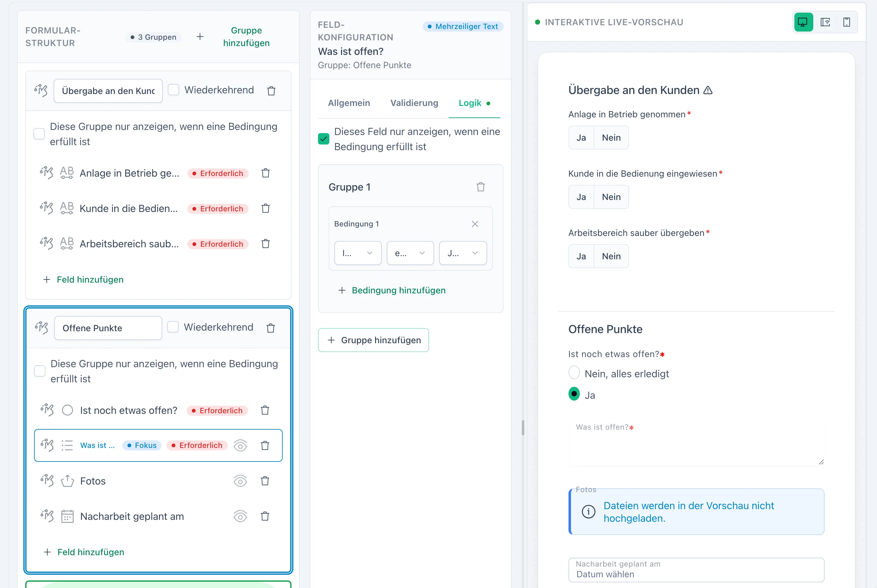Image resolution: width=877 pixels, height=588 pixels.
Task: Delete the Fotos field
Action: coord(265,481)
